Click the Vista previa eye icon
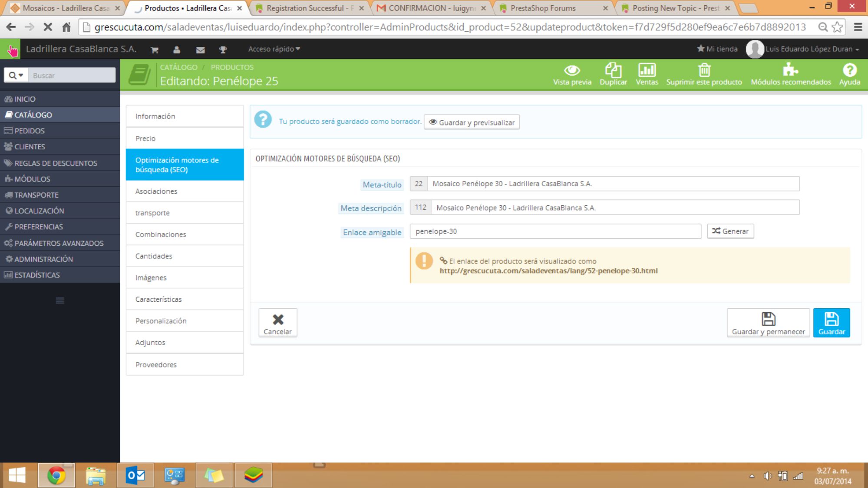868x488 pixels. [x=572, y=70]
